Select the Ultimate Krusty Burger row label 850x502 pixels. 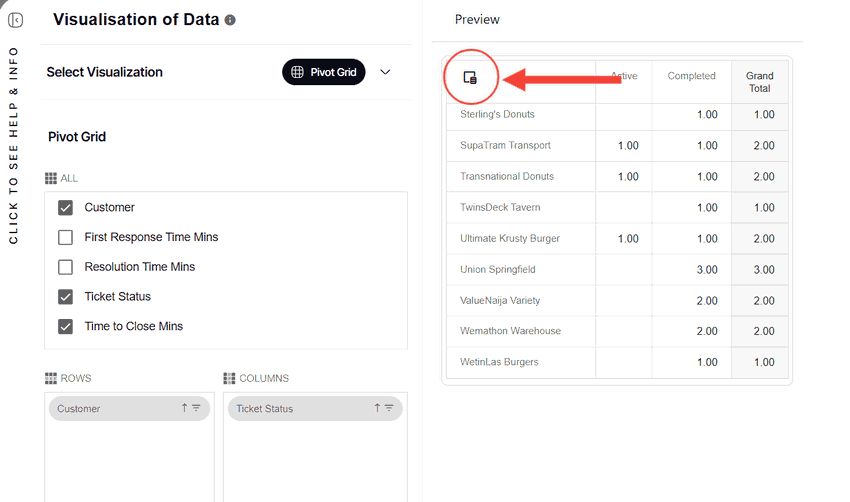pyautogui.click(x=510, y=239)
